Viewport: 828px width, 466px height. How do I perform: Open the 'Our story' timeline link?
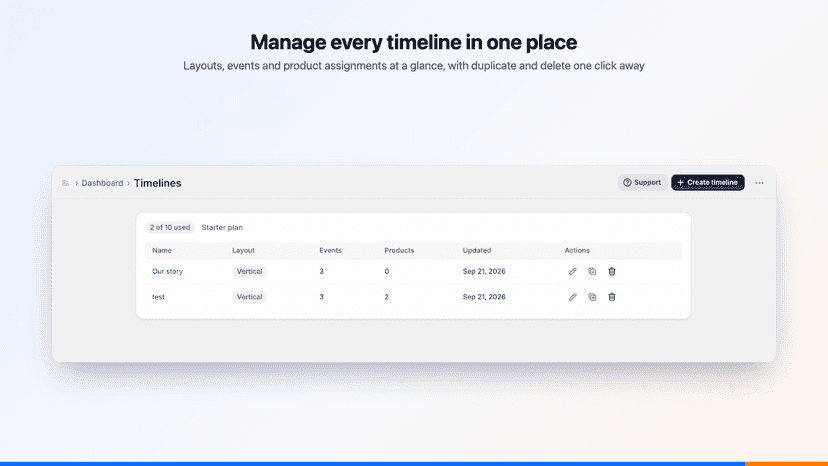click(x=167, y=272)
